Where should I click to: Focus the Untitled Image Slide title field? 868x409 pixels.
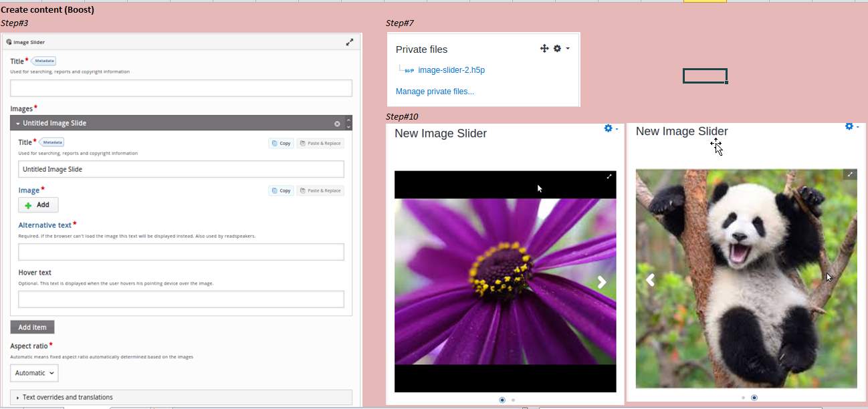pos(181,169)
